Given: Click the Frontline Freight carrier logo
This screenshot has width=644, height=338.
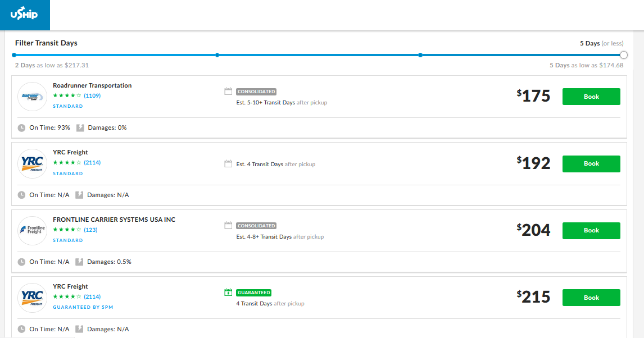Looking at the screenshot, I should click(x=32, y=230).
